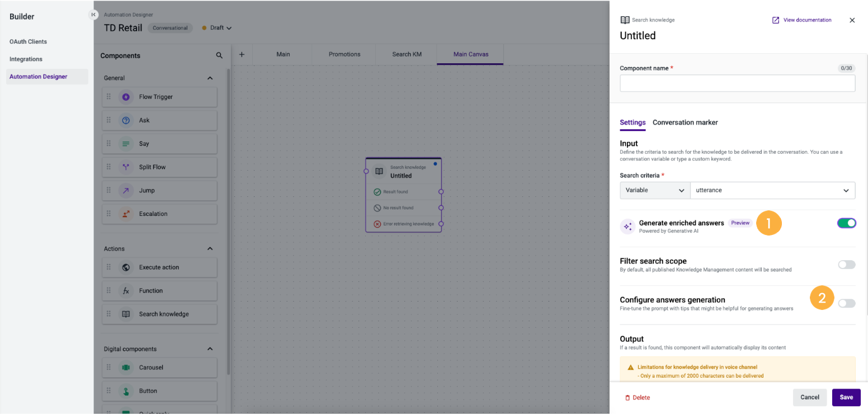The image size is (868, 414).
Task: Click the TD Retail title
Action: 123,28
